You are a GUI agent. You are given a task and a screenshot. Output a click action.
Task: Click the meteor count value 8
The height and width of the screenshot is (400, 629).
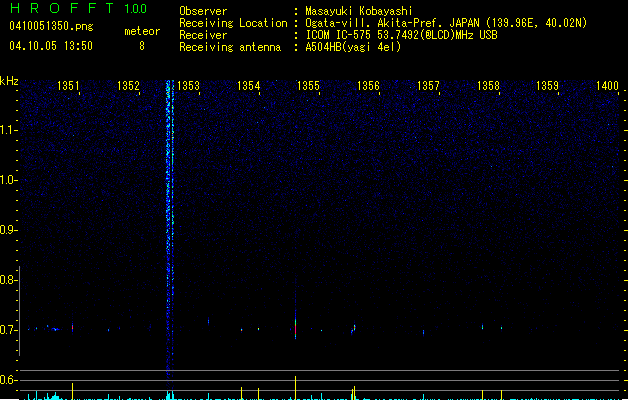(142, 46)
